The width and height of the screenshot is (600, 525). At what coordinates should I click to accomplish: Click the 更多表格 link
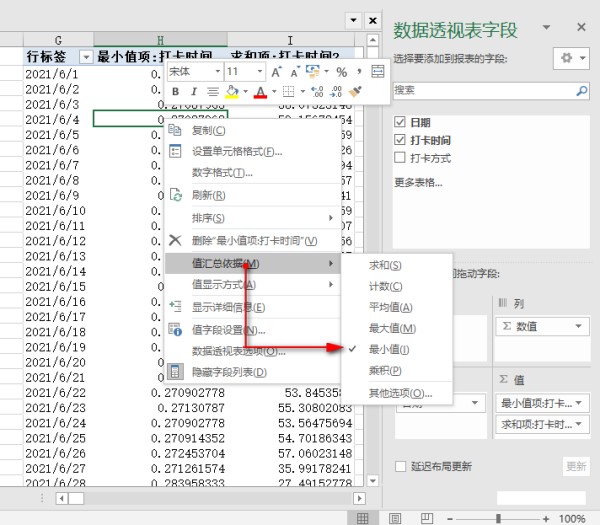(x=418, y=183)
